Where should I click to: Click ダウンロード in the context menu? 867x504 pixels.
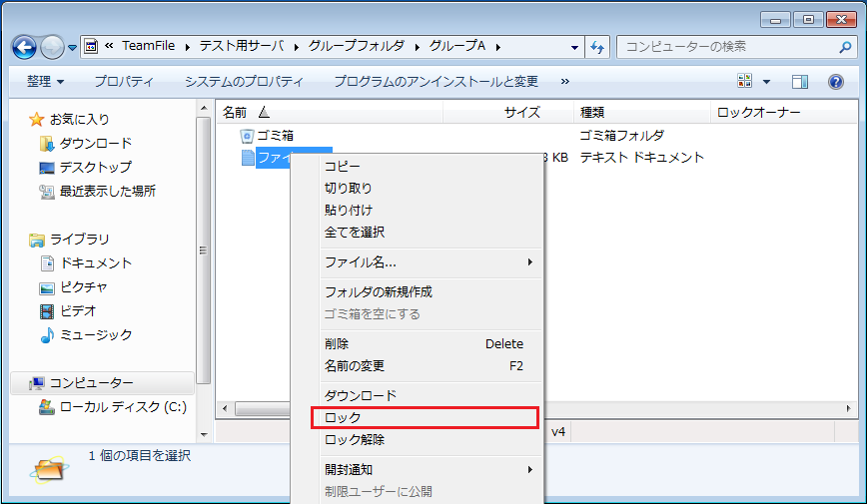pyautogui.click(x=361, y=395)
